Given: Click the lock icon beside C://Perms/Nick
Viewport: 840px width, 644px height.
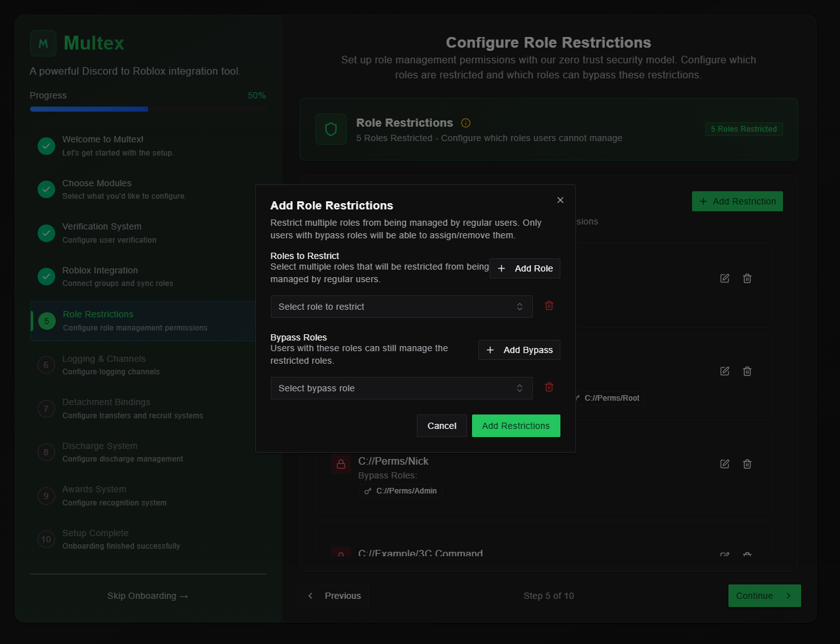Looking at the screenshot, I should (341, 465).
